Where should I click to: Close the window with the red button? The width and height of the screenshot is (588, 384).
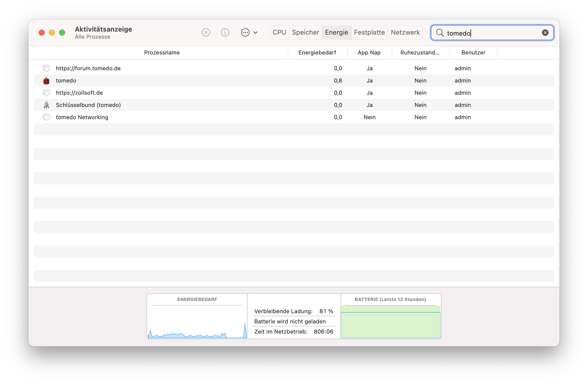42,33
